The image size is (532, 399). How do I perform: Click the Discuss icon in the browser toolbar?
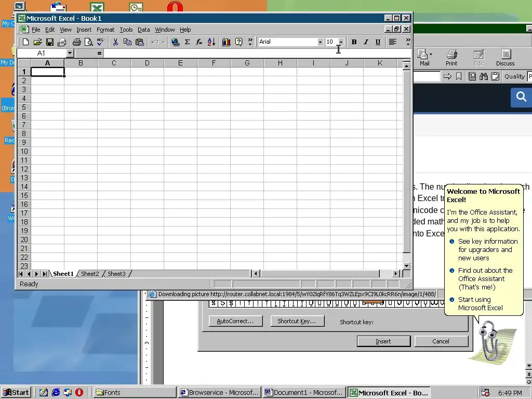[x=505, y=57]
